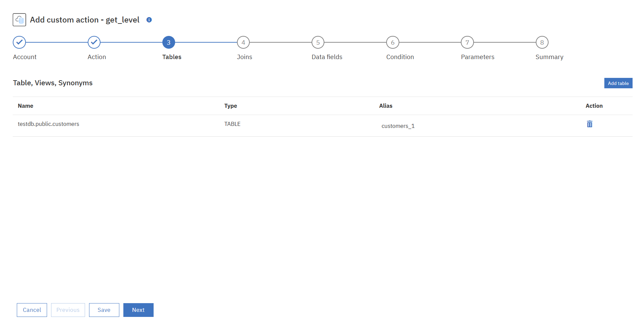
Task: Click the Alias column header
Action: (386, 106)
